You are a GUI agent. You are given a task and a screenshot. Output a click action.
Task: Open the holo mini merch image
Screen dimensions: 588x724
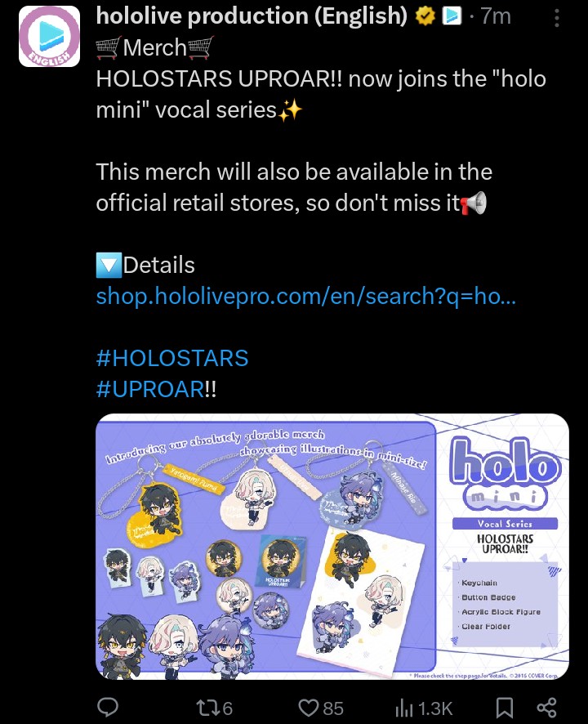(332, 547)
